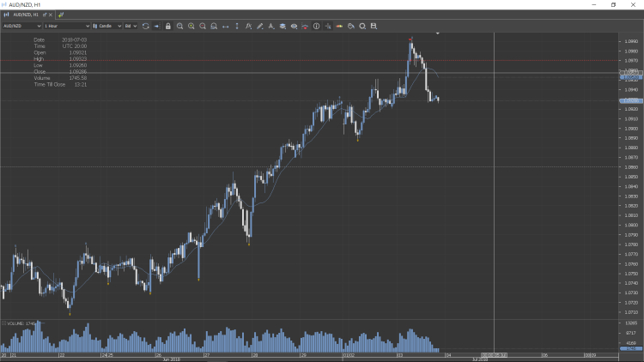Toggle the chart lock icon
The width and height of the screenshot is (644, 362).
[x=168, y=26]
